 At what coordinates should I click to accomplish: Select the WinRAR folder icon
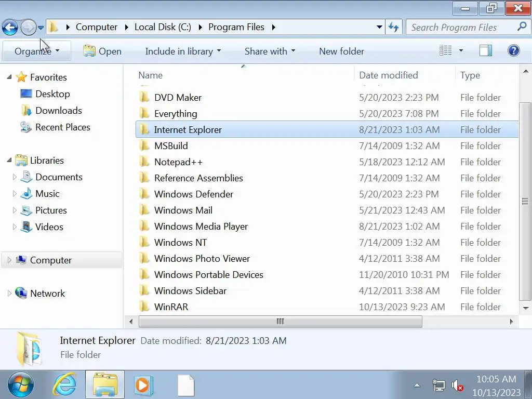[x=144, y=307]
